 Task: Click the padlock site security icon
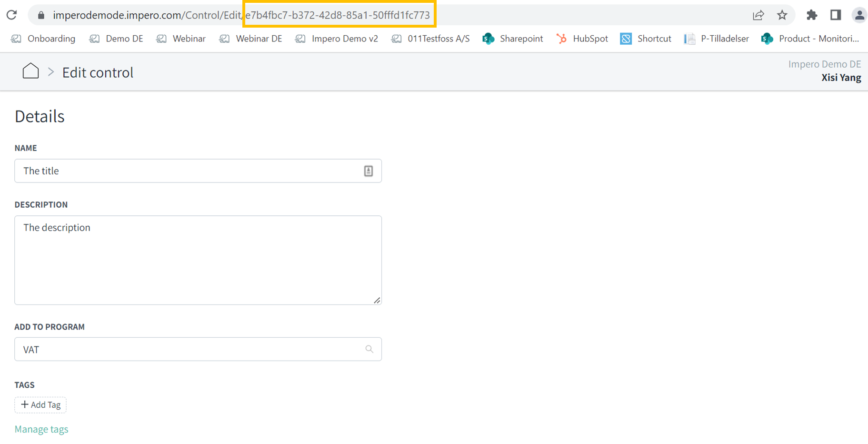pyautogui.click(x=41, y=15)
